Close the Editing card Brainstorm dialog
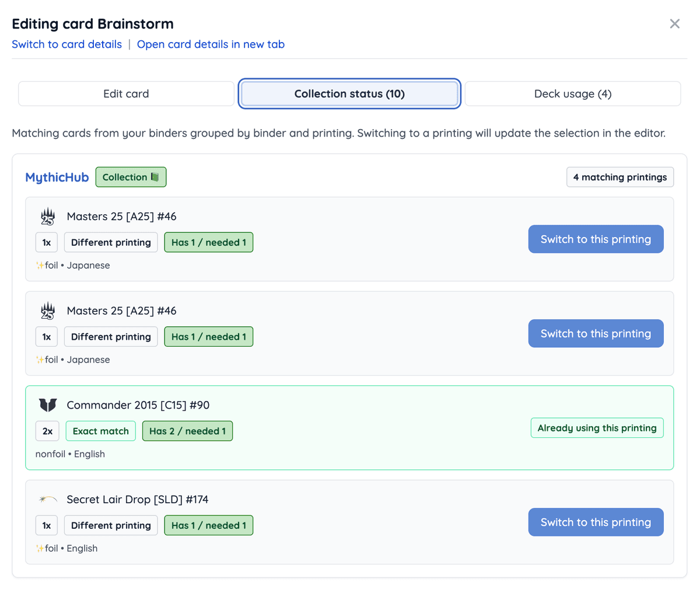This screenshot has width=700, height=589. point(674,24)
